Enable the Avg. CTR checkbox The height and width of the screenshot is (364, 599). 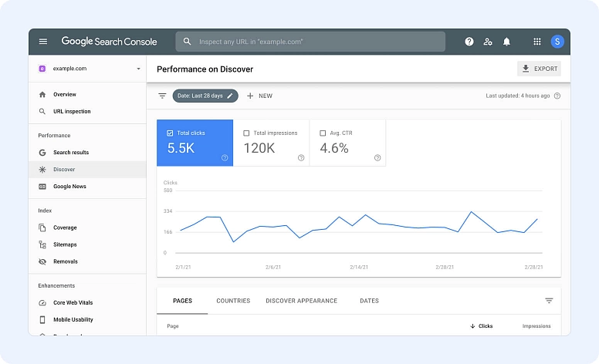tap(323, 133)
